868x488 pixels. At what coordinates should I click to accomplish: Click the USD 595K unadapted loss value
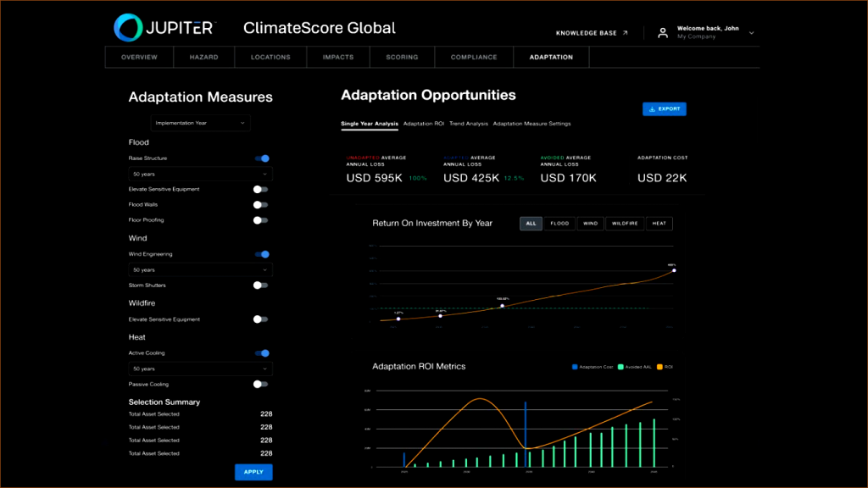tap(374, 178)
